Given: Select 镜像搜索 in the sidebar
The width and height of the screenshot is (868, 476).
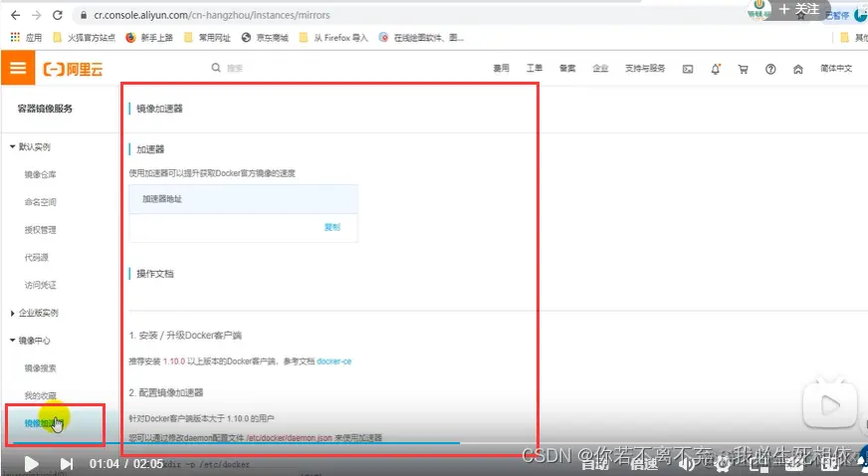Looking at the screenshot, I should tap(40, 368).
